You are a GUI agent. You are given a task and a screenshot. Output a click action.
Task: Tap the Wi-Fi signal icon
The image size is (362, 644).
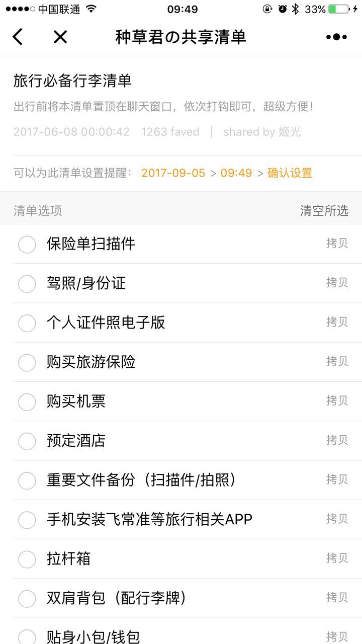[x=91, y=9]
